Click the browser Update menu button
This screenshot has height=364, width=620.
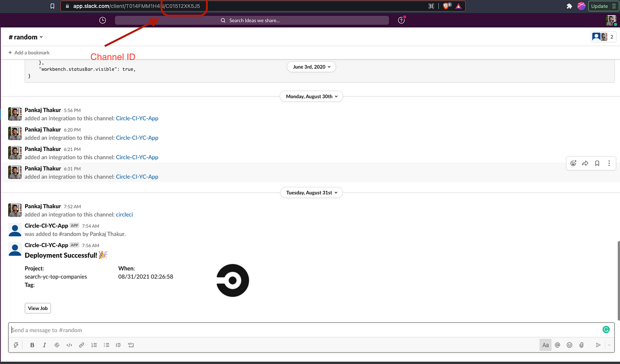(602, 6)
